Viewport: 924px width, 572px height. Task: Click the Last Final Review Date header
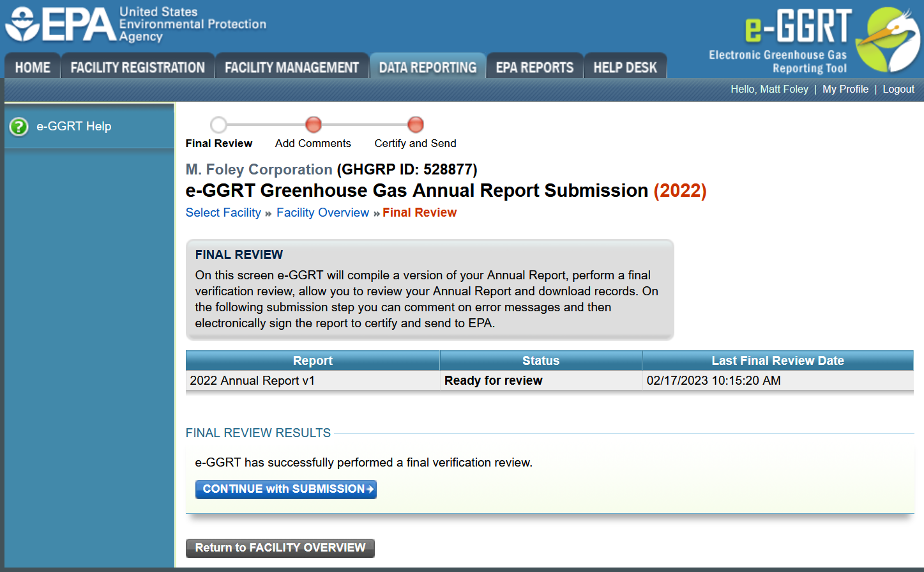point(778,360)
